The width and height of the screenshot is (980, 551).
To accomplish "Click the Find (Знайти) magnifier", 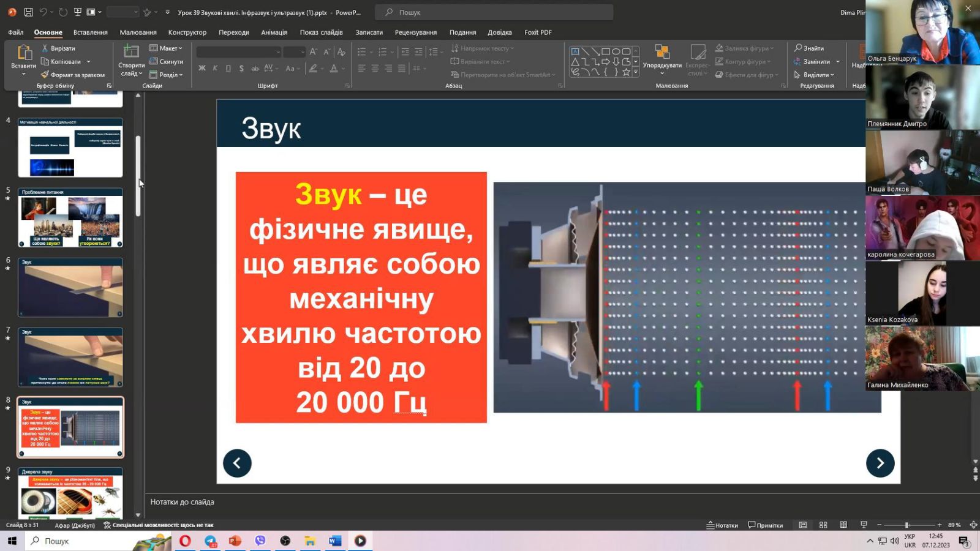I will coord(798,48).
